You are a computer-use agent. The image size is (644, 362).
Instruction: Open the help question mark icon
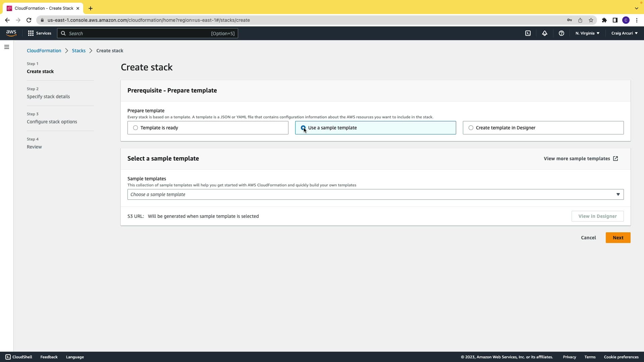pos(561,33)
